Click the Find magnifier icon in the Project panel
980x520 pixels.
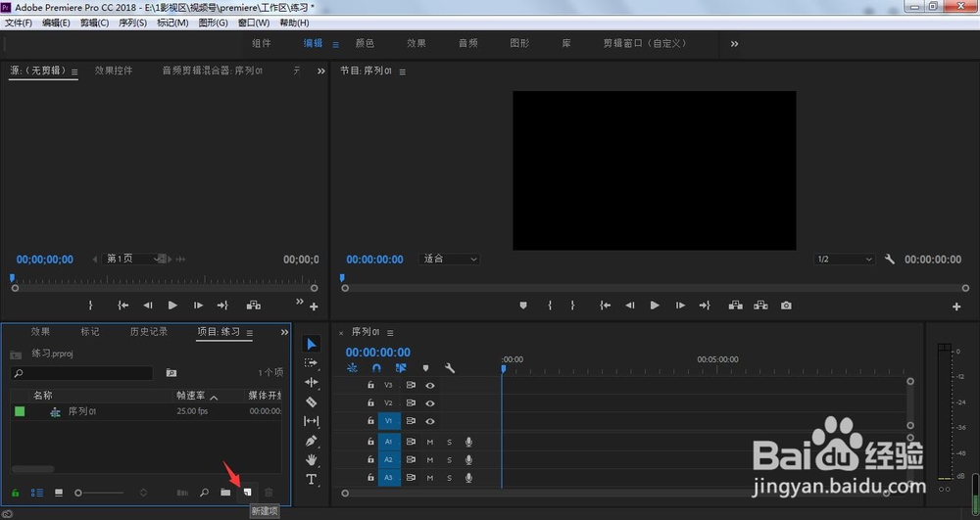tap(205, 493)
